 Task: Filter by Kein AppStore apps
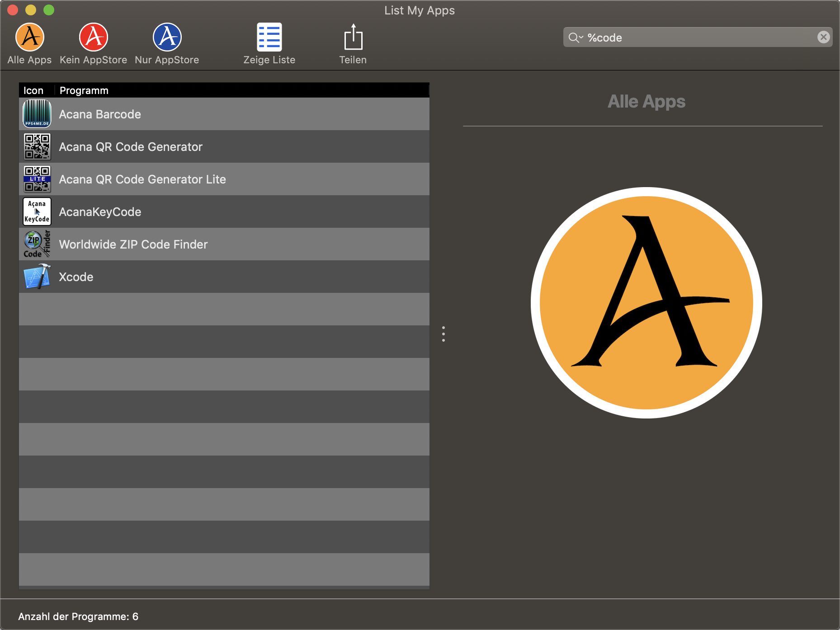coord(93,44)
